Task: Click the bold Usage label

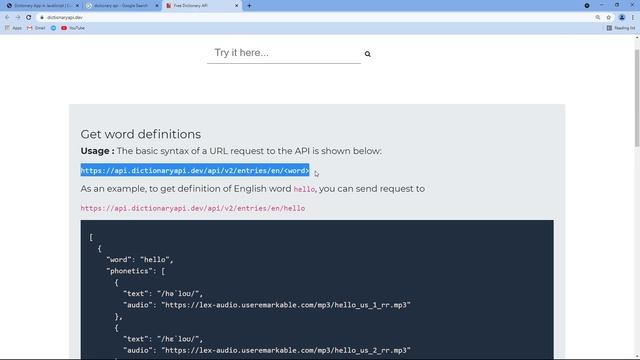Action: click(x=97, y=151)
